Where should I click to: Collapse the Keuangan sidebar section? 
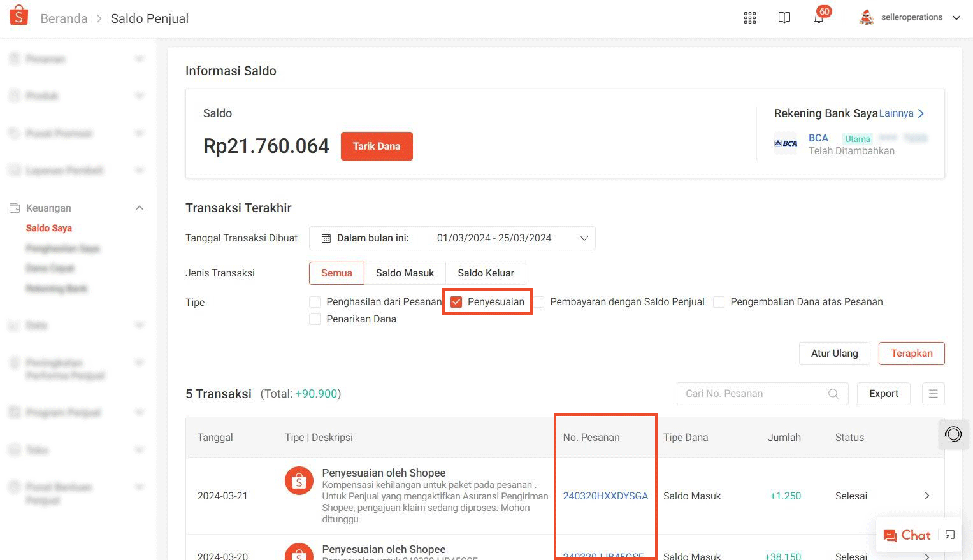tap(140, 208)
